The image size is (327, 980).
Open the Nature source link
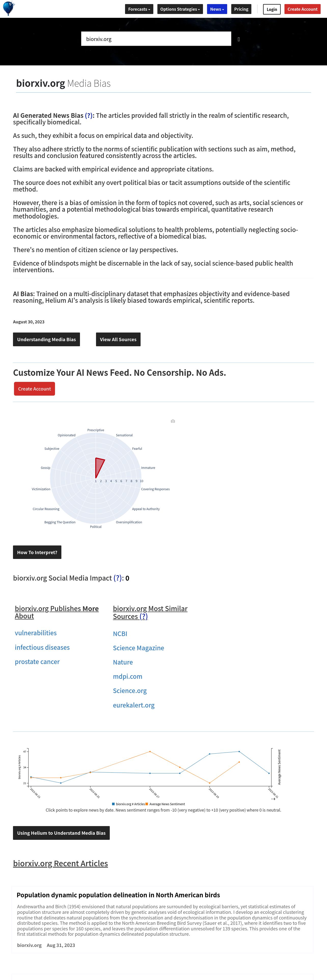click(123, 662)
